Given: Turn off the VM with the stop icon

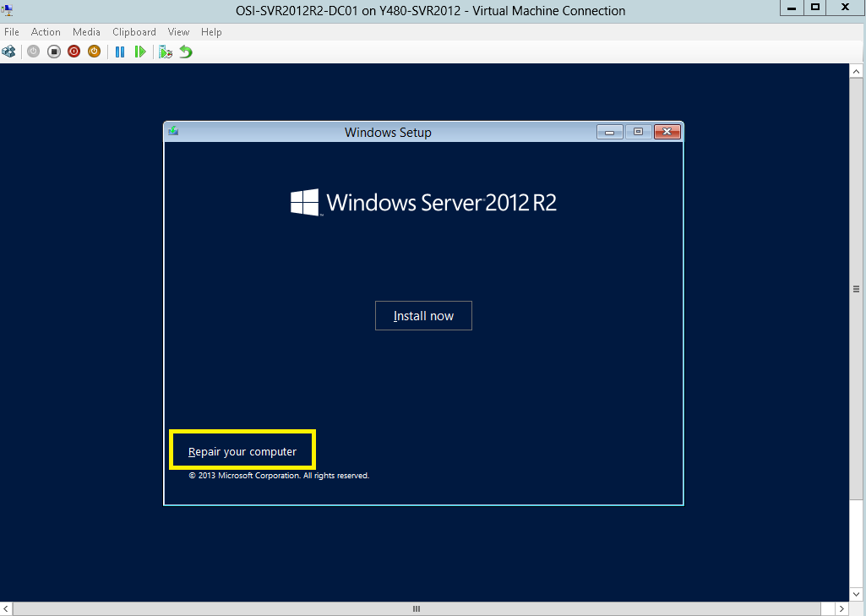Looking at the screenshot, I should point(53,52).
